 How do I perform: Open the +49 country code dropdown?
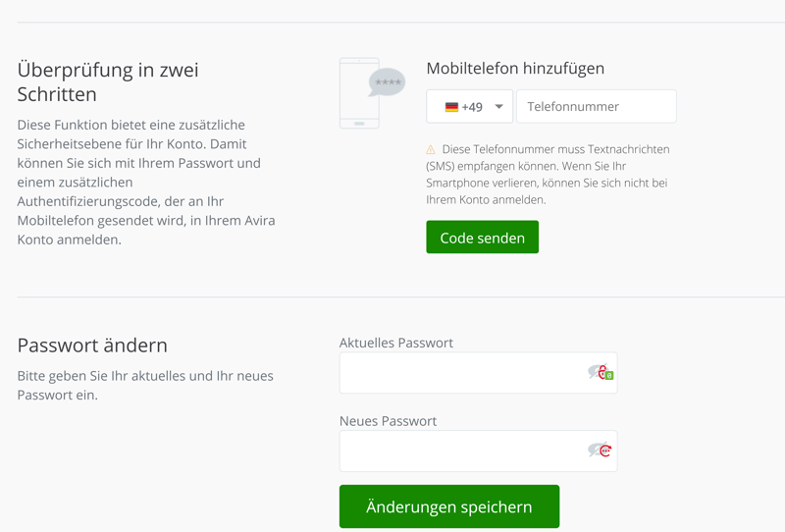tap(469, 107)
